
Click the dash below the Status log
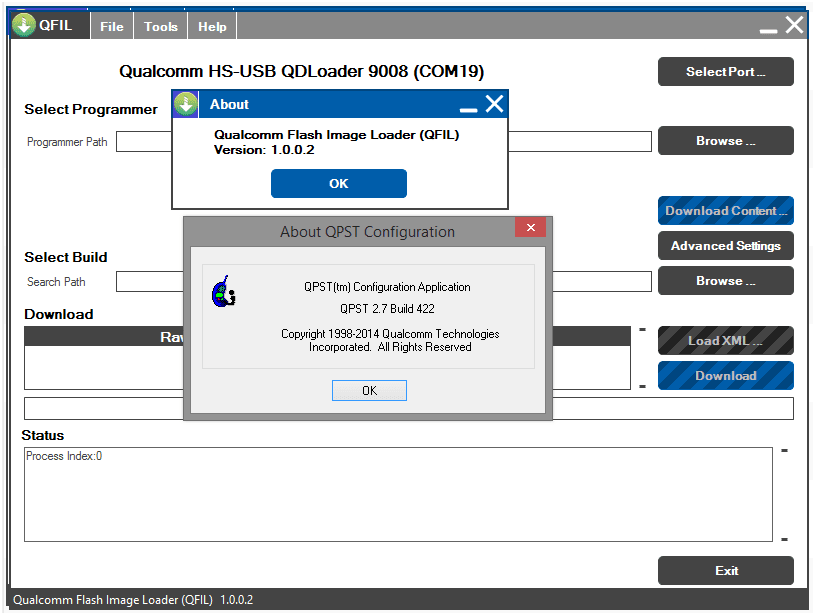[784, 540]
